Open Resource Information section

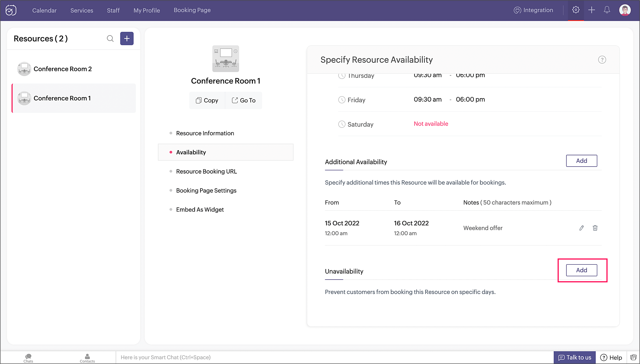(x=205, y=133)
